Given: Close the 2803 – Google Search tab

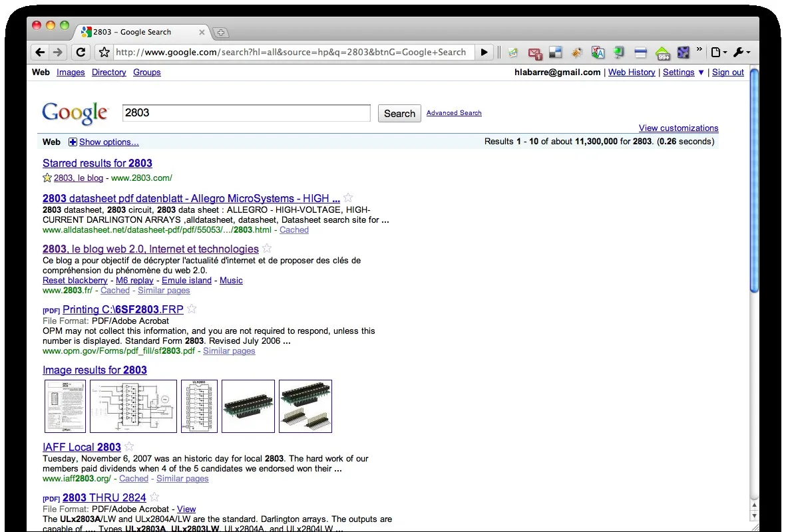Looking at the screenshot, I should pos(202,32).
